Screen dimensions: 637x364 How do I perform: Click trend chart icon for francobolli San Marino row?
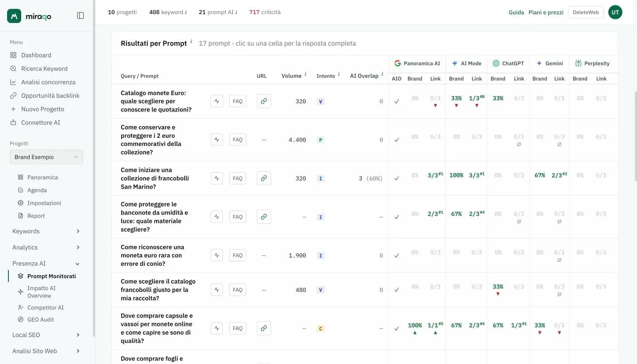click(217, 178)
